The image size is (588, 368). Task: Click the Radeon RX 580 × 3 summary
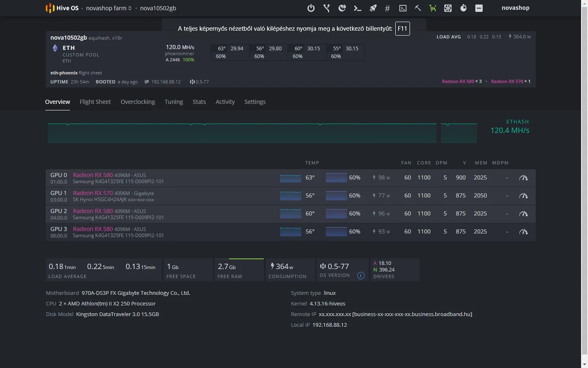click(462, 81)
